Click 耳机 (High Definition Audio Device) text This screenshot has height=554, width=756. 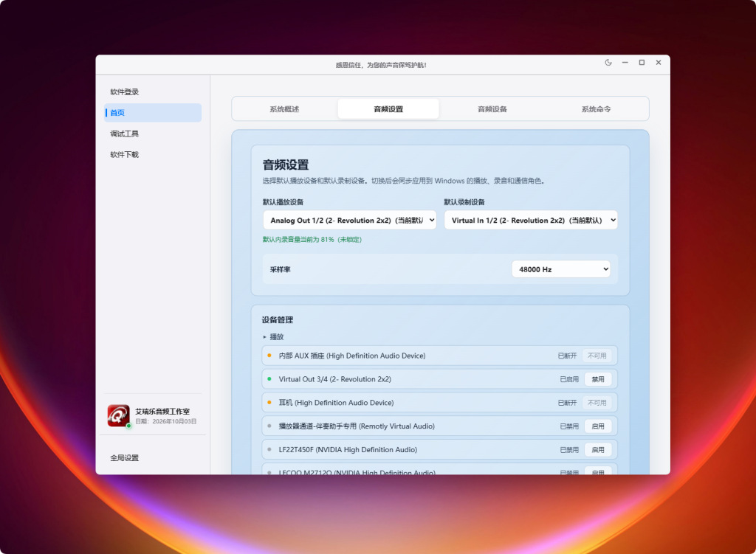point(336,403)
